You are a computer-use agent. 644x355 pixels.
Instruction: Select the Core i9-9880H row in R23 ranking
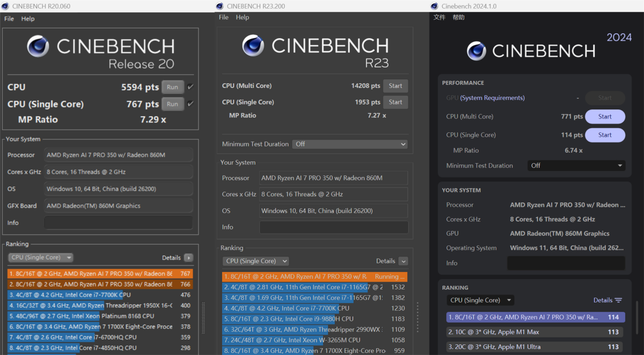click(315, 319)
